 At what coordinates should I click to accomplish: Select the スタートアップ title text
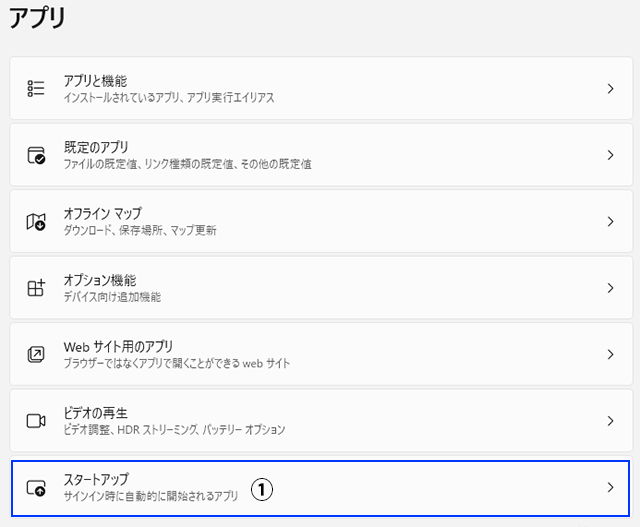[96, 479]
